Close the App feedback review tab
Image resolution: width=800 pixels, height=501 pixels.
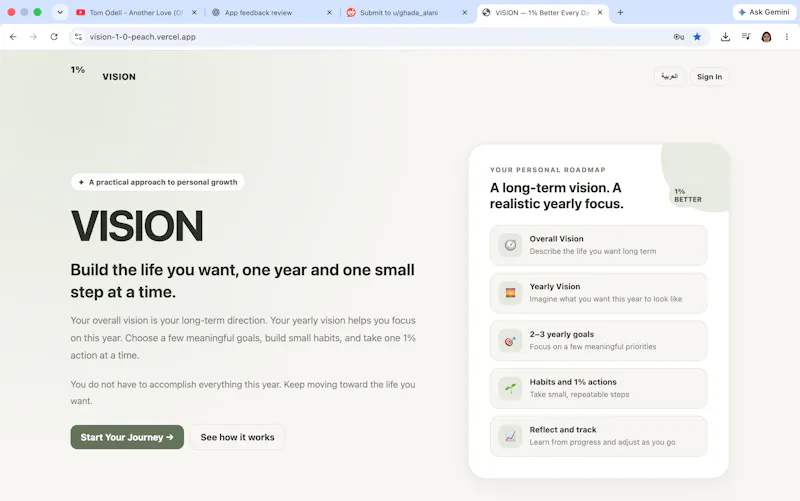[x=329, y=12]
